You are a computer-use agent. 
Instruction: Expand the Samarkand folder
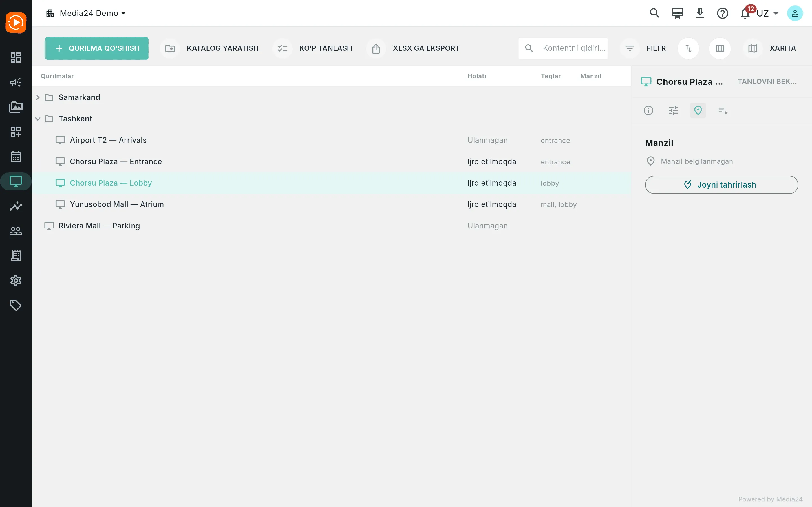(38, 97)
